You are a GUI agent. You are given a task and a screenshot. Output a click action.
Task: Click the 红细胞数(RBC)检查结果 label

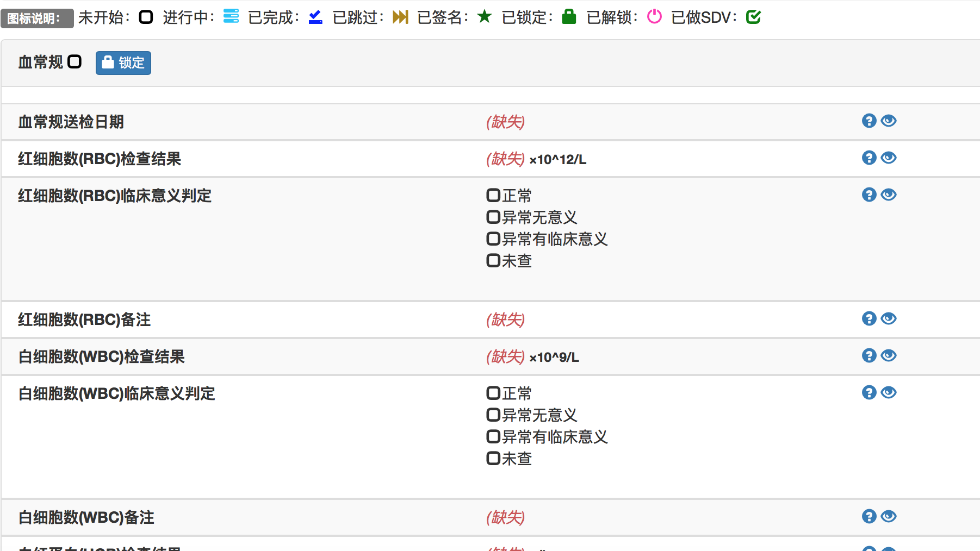[100, 159]
